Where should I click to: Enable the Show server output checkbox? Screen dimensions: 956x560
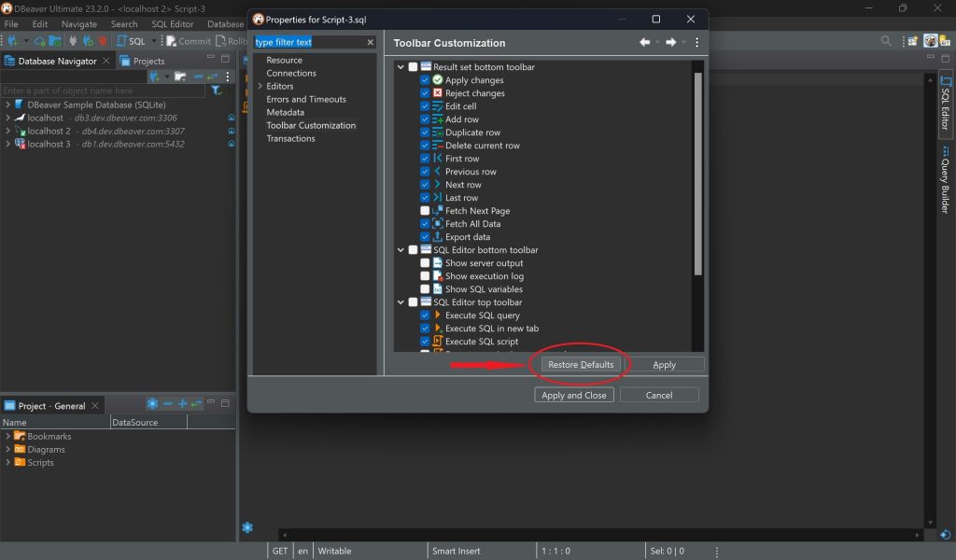[x=425, y=263]
